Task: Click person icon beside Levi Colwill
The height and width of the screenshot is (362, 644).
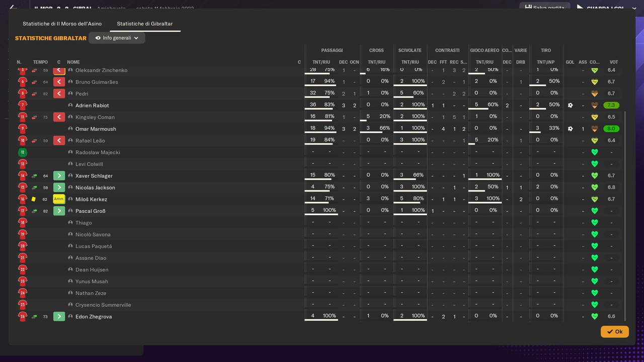Action: [x=70, y=164]
